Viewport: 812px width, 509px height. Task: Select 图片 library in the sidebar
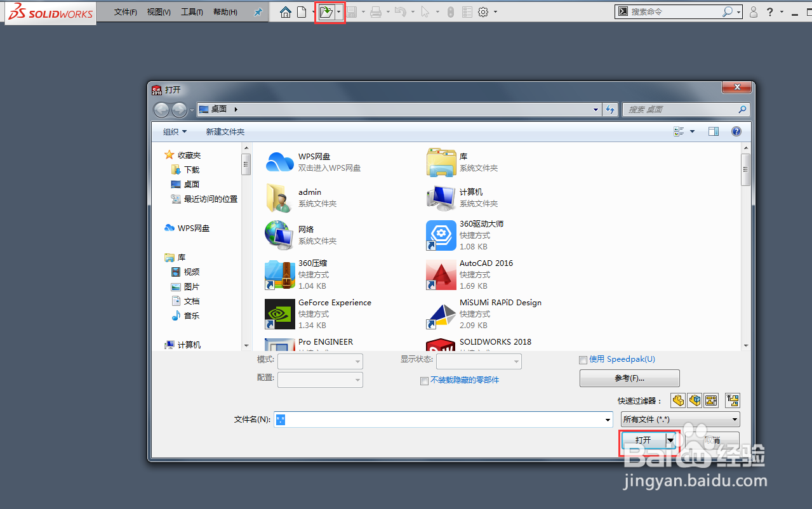185,286
